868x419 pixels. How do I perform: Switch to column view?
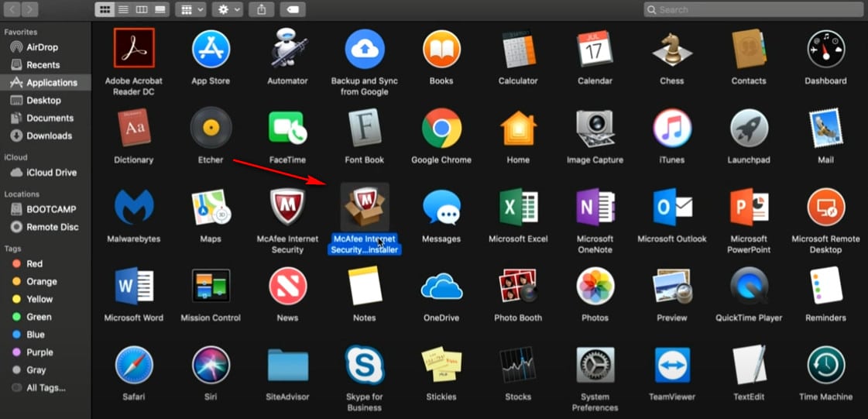141,9
